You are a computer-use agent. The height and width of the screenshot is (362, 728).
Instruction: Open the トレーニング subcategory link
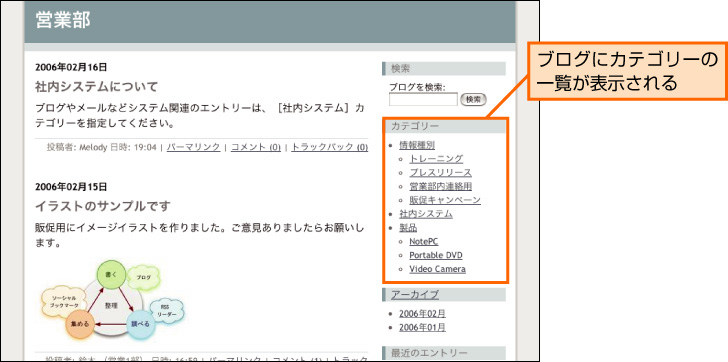[436, 159]
